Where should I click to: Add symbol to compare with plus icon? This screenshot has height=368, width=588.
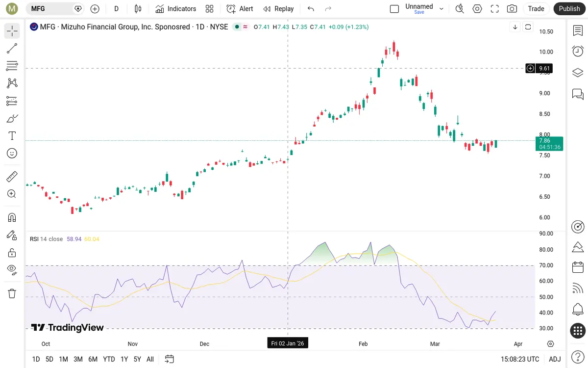pos(95,9)
